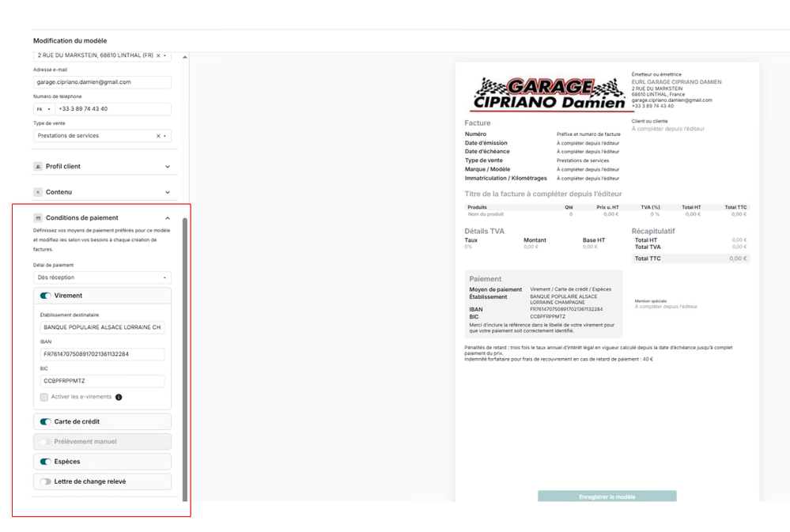Click the e-virements info icon
This screenshot has width=790, height=532.
[119, 397]
